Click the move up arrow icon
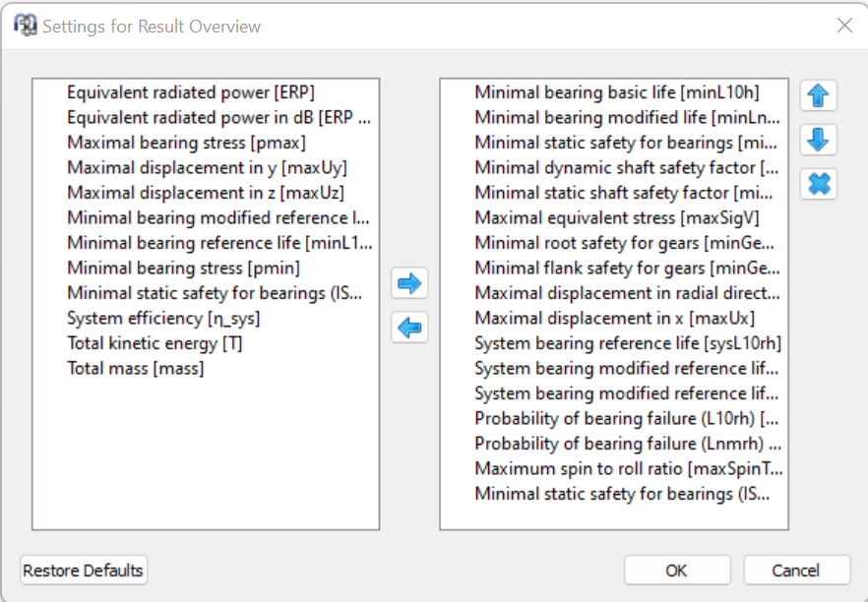Image resolution: width=868 pixels, height=602 pixels. click(818, 96)
